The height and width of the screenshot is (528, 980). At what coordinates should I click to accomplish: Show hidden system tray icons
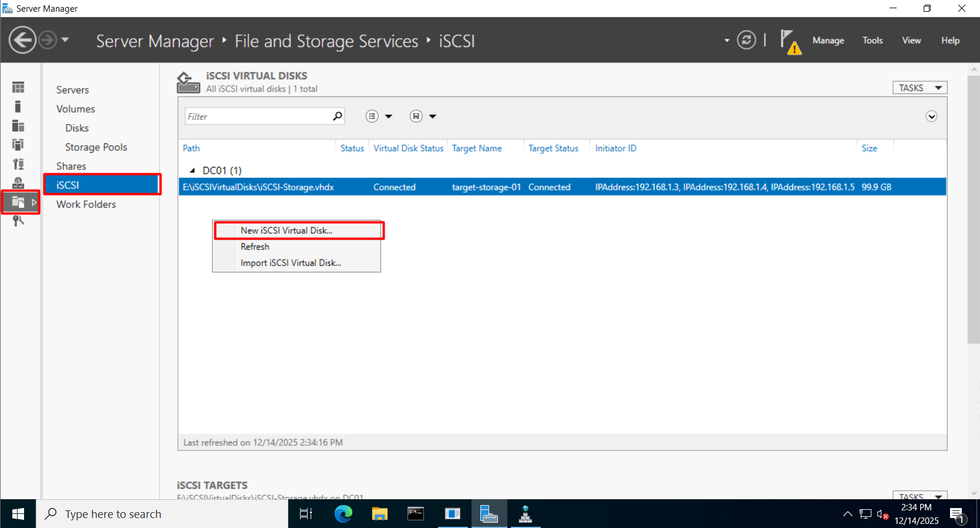click(x=847, y=514)
